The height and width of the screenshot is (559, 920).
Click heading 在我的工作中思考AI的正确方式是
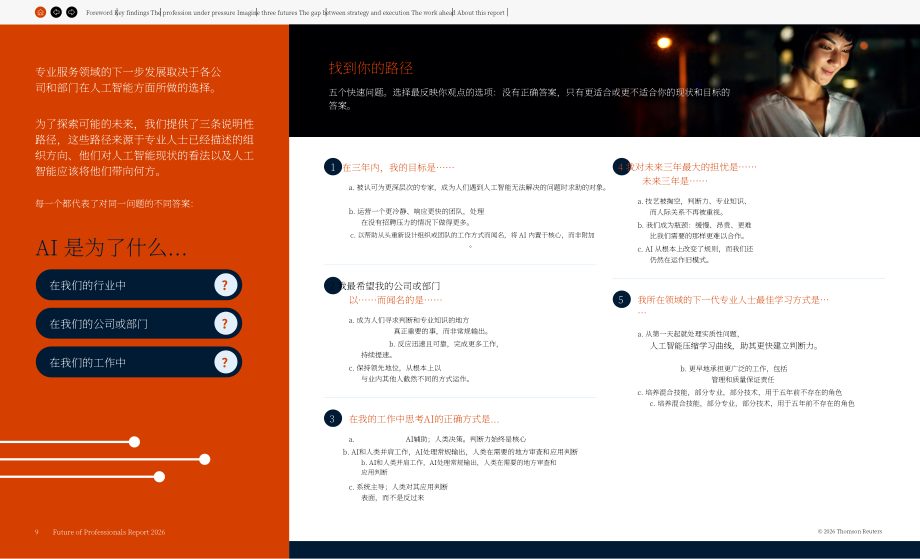424,419
